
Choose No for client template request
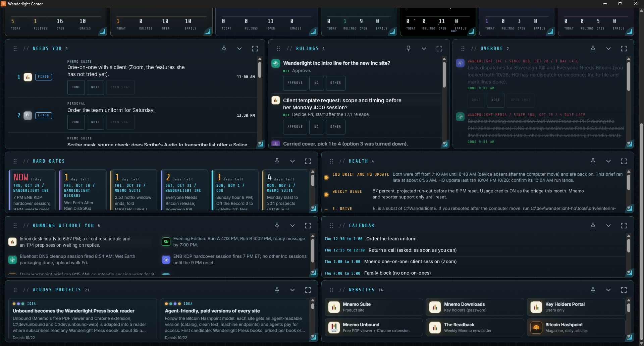tap(317, 127)
